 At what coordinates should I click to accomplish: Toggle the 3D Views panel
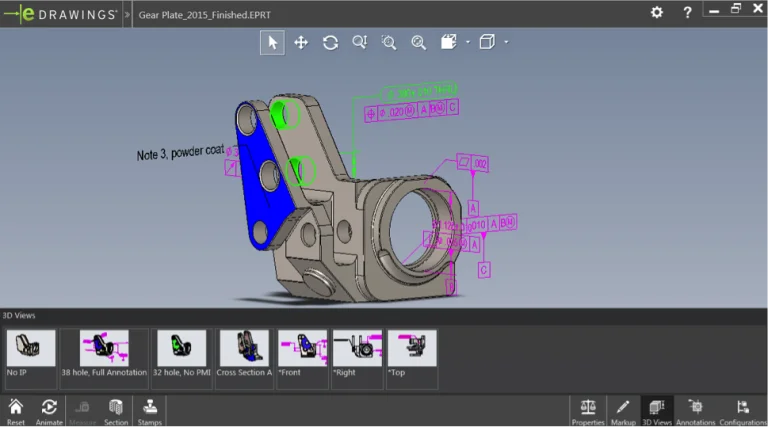point(656,410)
